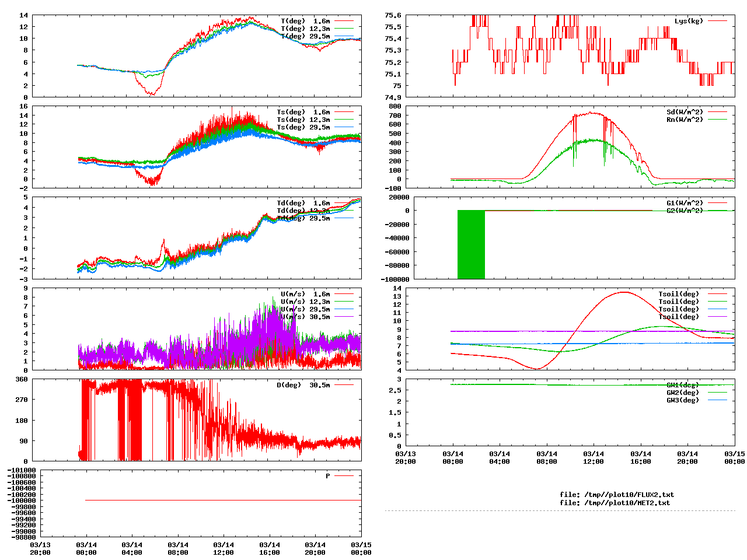Click '03/15 00:00' label under the GW plot
This screenshot has width=747, height=560.
point(735,457)
